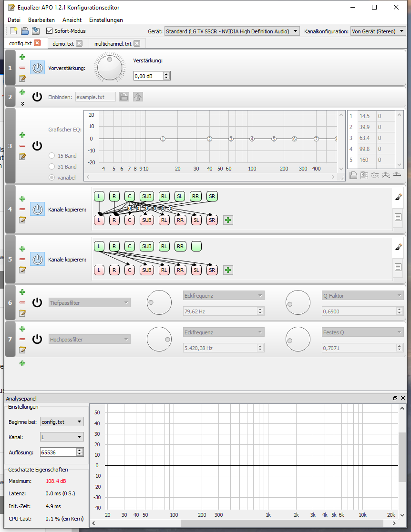This screenshot has width=411, height=532.
Task: Expand the Kanal dropdown in Analysepanel
Action: [62, 437]
